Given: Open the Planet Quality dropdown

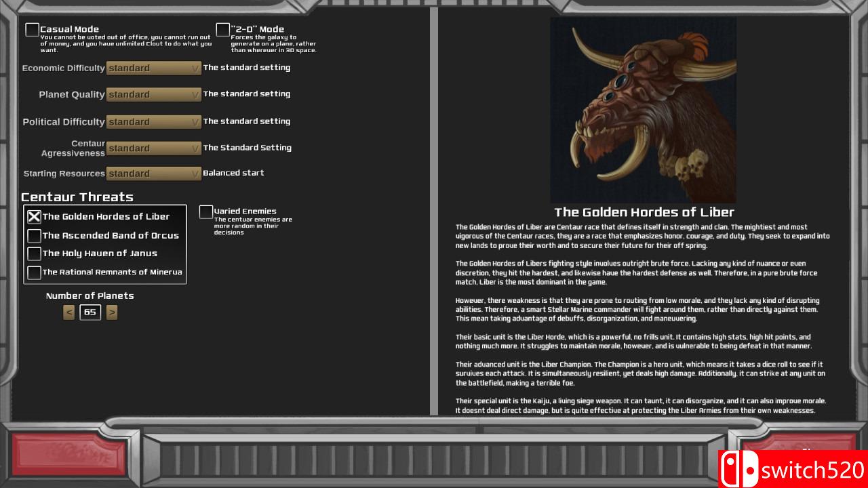Looking at the screenshot, I should coord(154,95).
